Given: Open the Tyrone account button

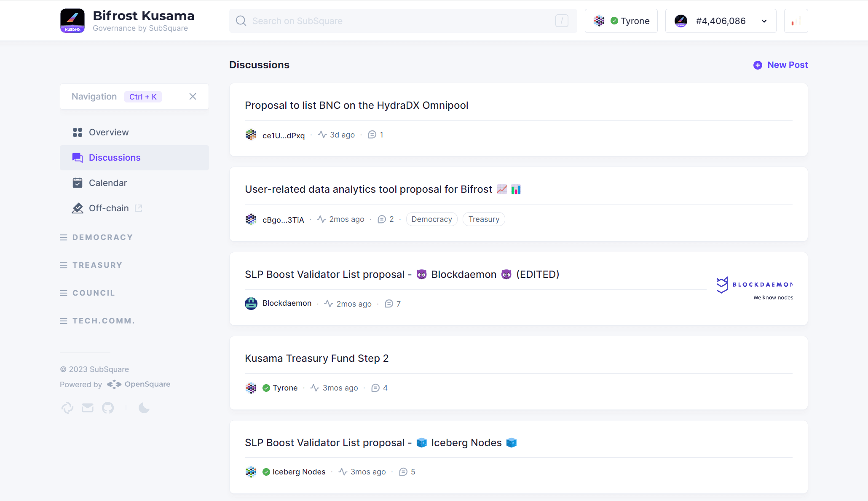Looking at the screenshot, I should coord(621,21).
